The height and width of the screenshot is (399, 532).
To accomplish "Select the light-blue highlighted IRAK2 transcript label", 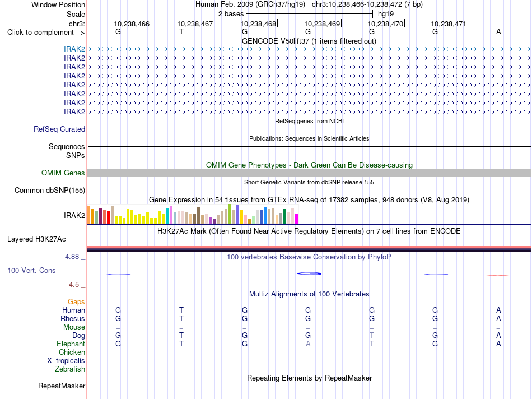I will click(x=74, y=49).
